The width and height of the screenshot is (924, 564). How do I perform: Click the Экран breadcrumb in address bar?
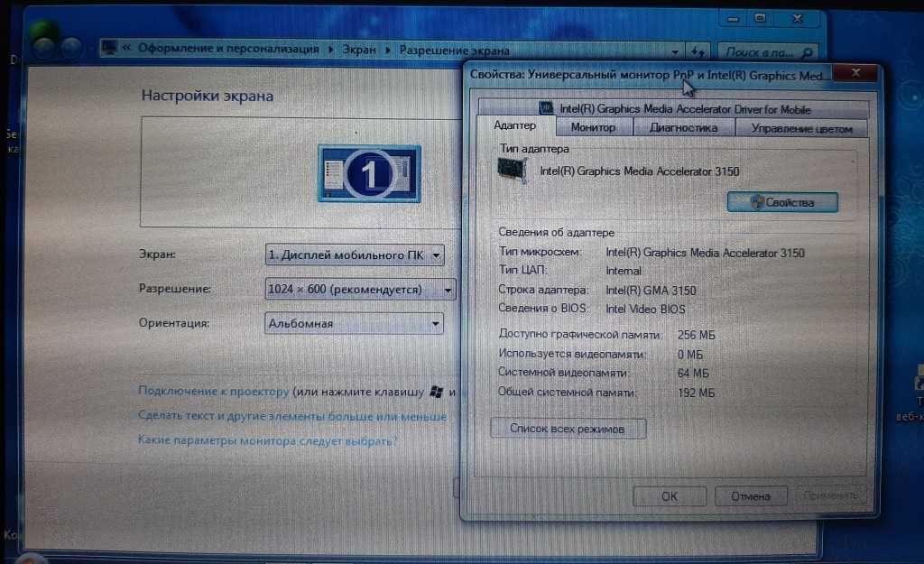point(359,50)
